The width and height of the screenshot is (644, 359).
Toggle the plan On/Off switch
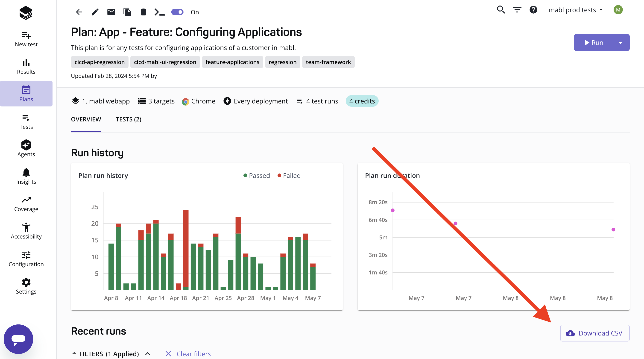177,12
